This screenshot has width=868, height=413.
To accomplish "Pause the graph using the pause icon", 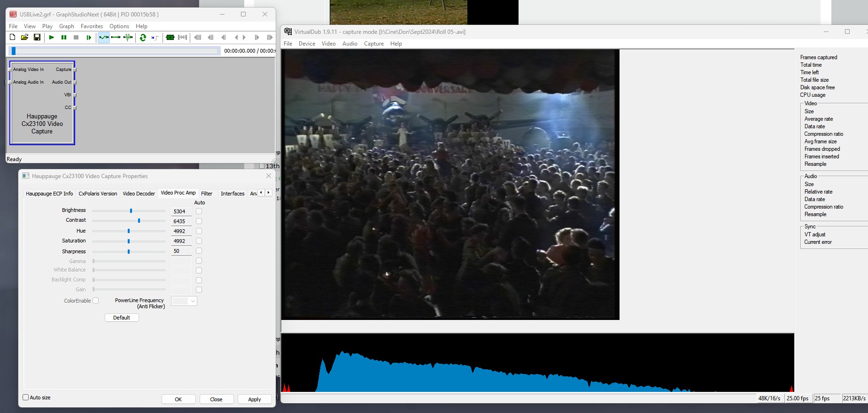I will 64,37.
